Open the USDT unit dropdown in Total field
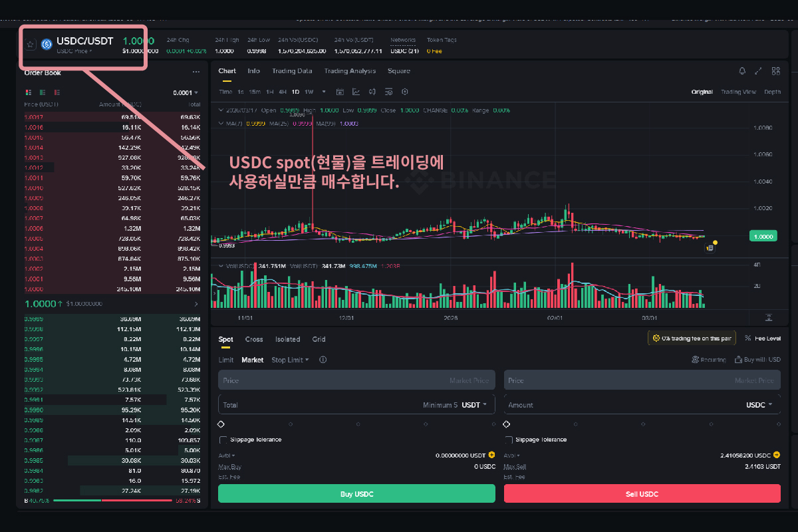The image size is (798, 532). pos(474,404)
